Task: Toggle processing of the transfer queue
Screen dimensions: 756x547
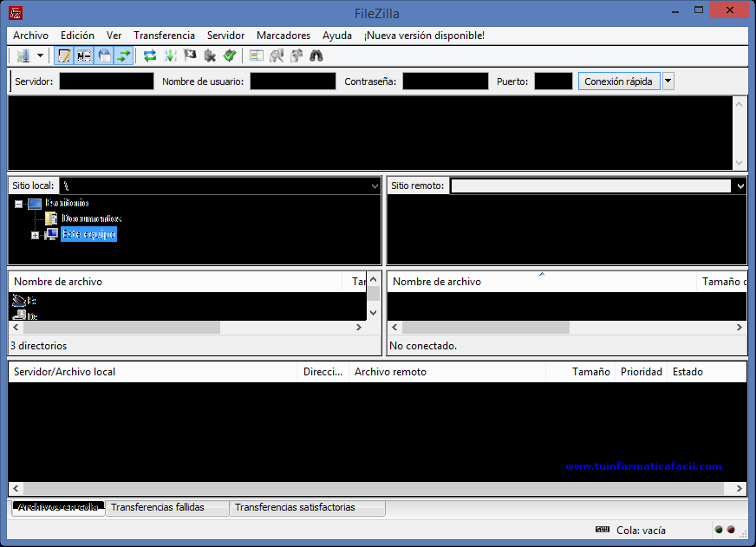Action: coord(170,55)
